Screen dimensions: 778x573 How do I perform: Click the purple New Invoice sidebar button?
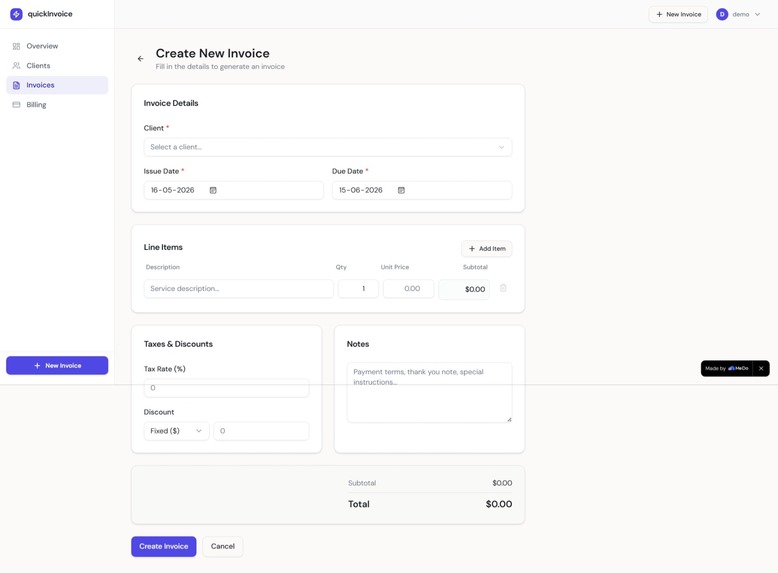(x=57, y=366)
